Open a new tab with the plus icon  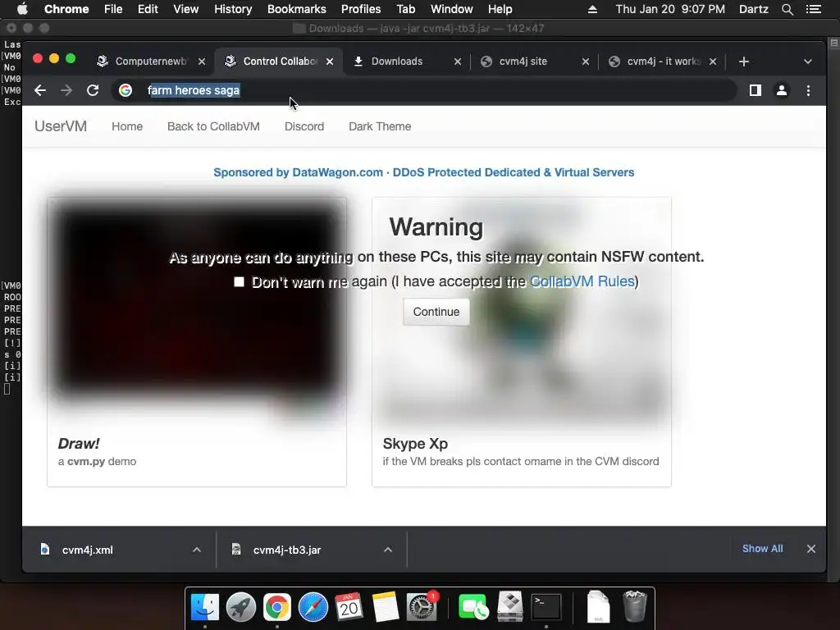[x=743, y=62]
